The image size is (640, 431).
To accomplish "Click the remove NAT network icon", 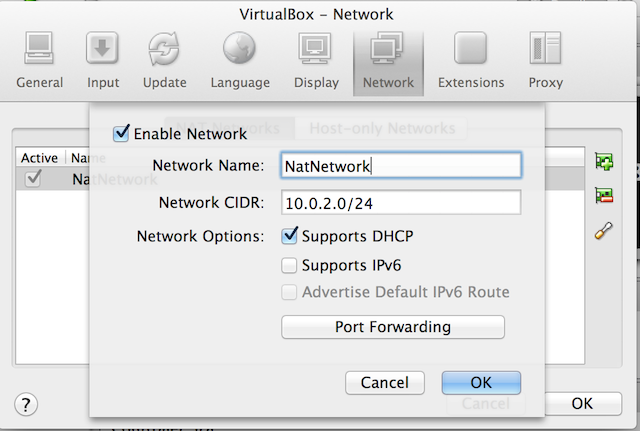I will click(604, 195).
